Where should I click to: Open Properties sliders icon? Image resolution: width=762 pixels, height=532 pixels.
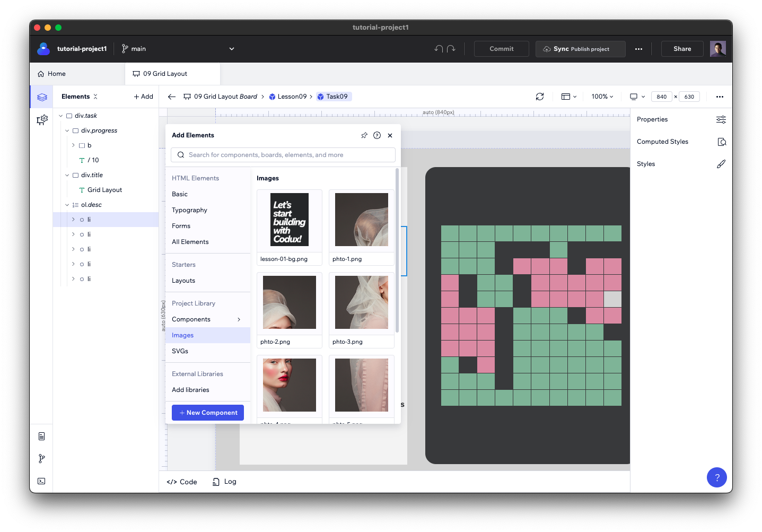[x=721, y=119]
